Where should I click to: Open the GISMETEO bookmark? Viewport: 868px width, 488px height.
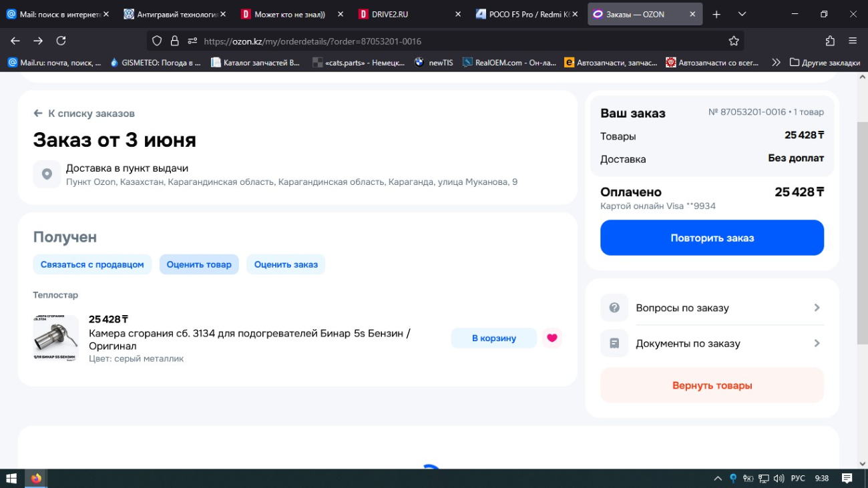pos(155,62)
